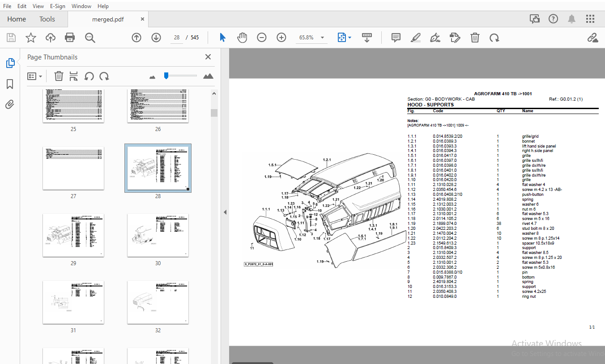Rotate thumbnails counterclockwise
Screen dimensions: 605x364
[x=89, y=76]
